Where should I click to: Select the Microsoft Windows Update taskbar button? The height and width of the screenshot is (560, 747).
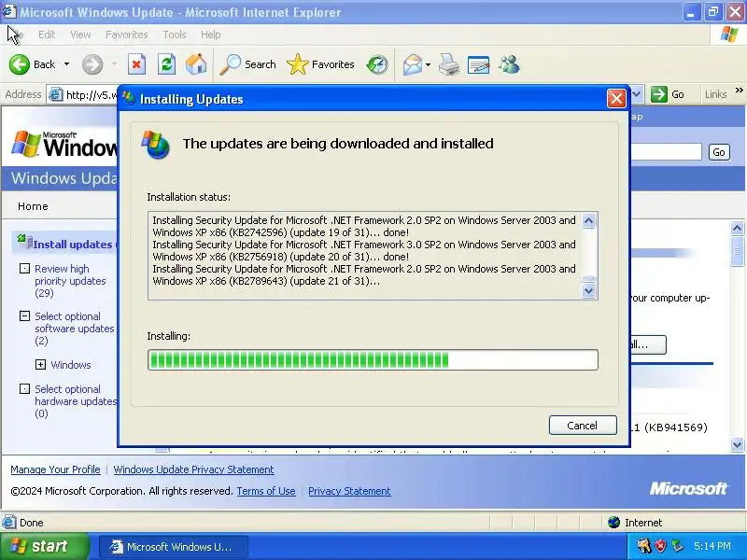pyautogui.click(x=174, y=547)
